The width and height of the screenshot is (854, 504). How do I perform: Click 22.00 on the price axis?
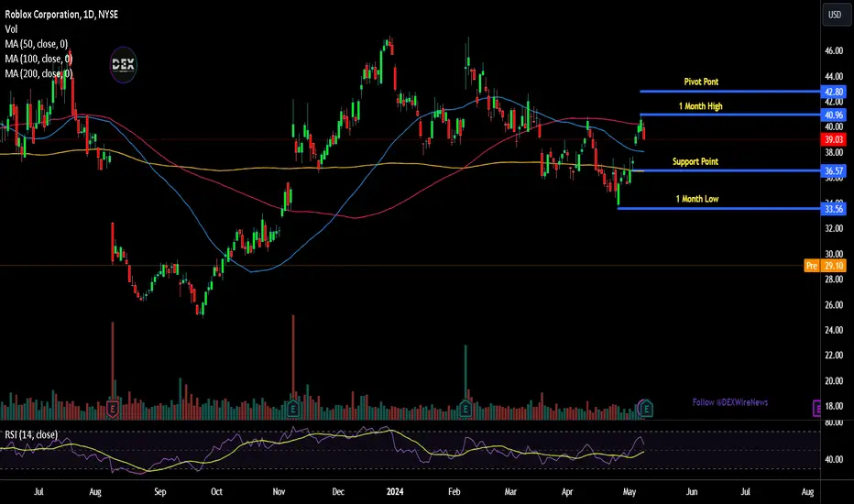click(x=834, y=356)
